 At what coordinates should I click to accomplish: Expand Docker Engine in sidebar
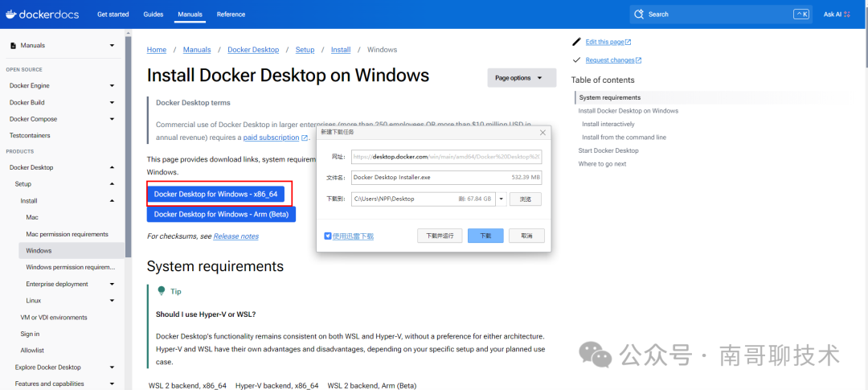113,86
